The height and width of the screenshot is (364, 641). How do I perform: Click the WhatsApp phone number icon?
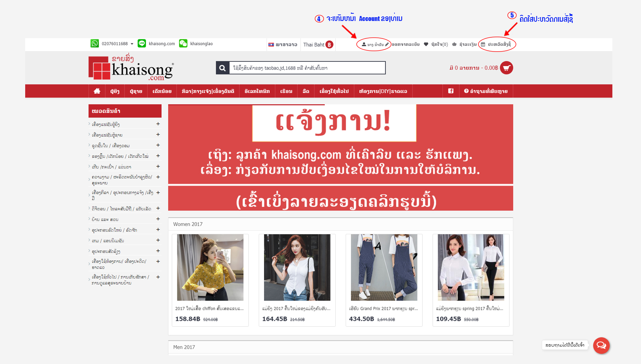point(95,43)
